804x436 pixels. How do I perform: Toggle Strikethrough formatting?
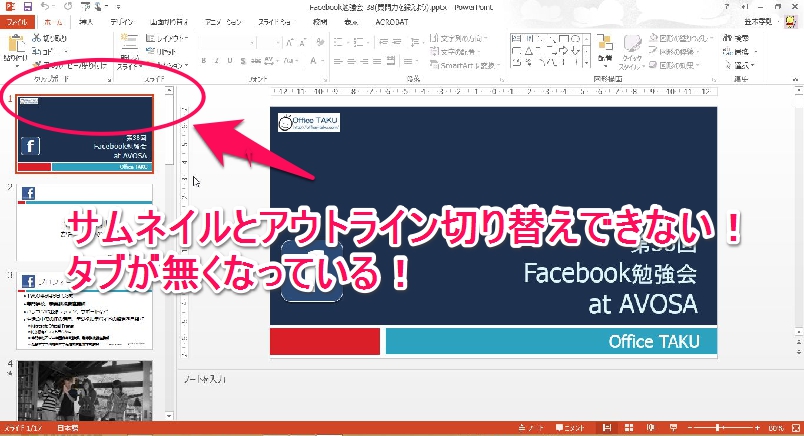tap(256, 61)
